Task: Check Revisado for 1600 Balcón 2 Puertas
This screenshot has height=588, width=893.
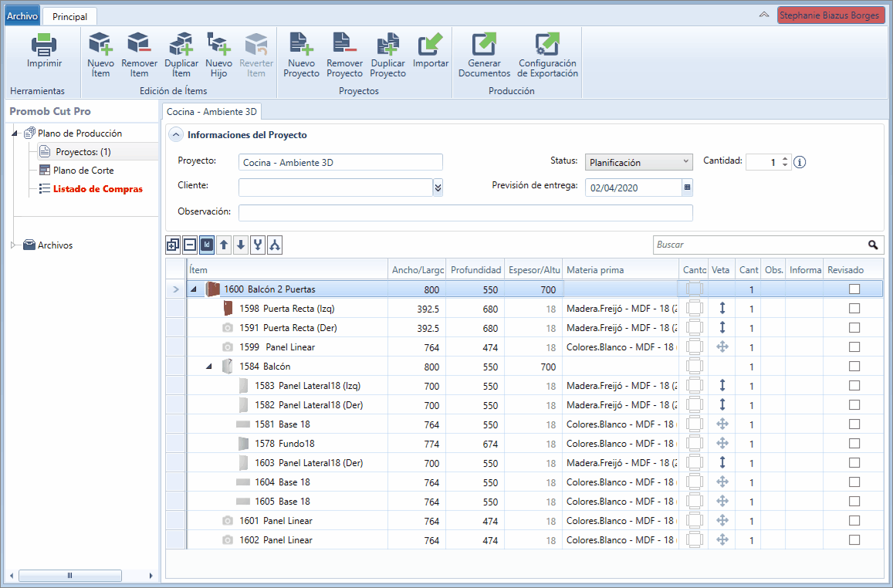Action: point(854,289)
